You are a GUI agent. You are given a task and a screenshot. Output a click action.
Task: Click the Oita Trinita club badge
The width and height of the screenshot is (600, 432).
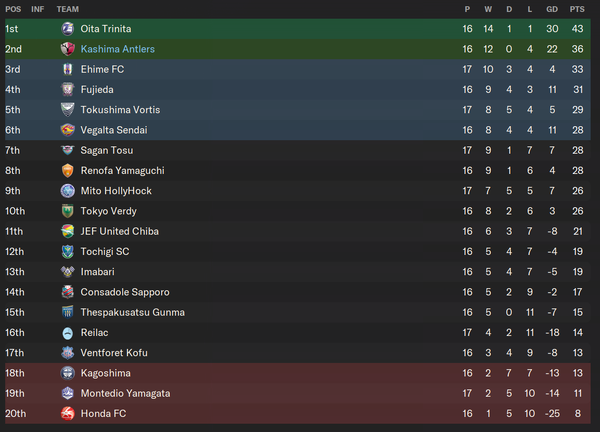coord(68,29)
